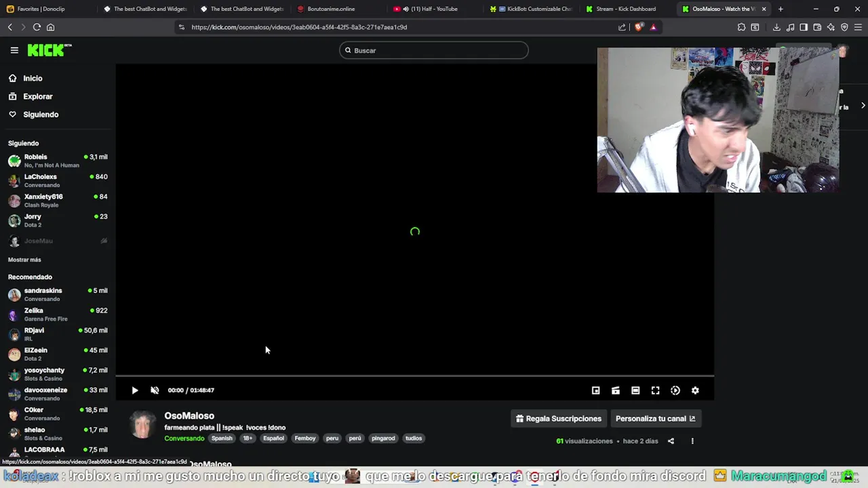Viewport: 868px width, 488px height.
Task: Click Personaliza tu canal button
Action: (x=656, y=419)
